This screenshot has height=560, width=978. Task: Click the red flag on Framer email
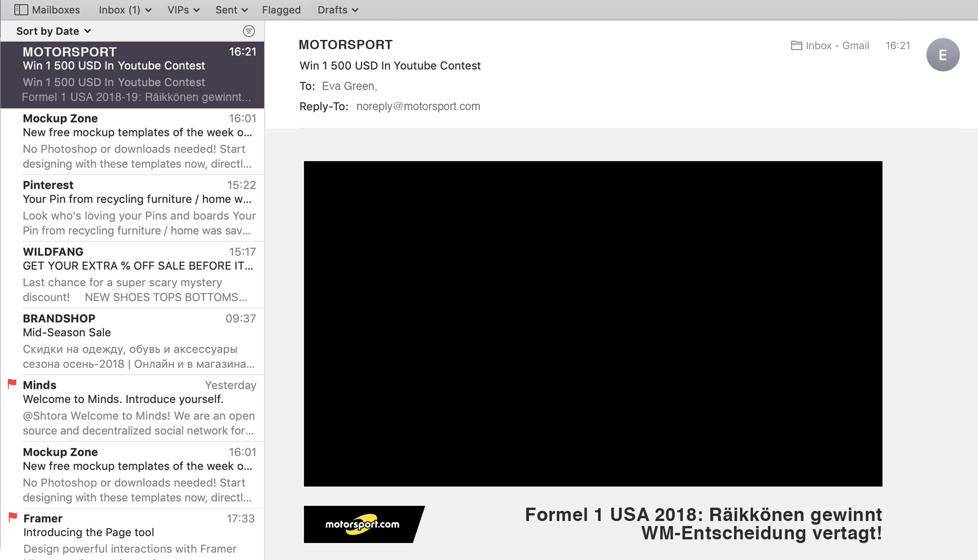tap(13, 517)
